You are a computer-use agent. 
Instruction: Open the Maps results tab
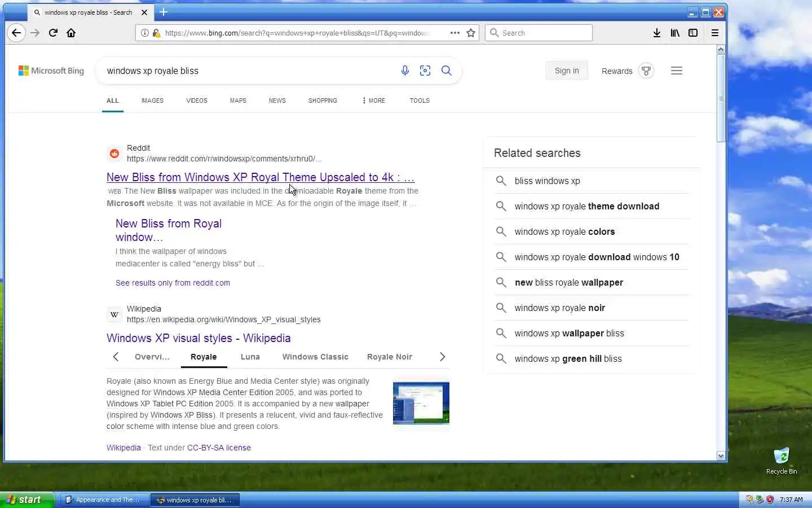point(238,100)
